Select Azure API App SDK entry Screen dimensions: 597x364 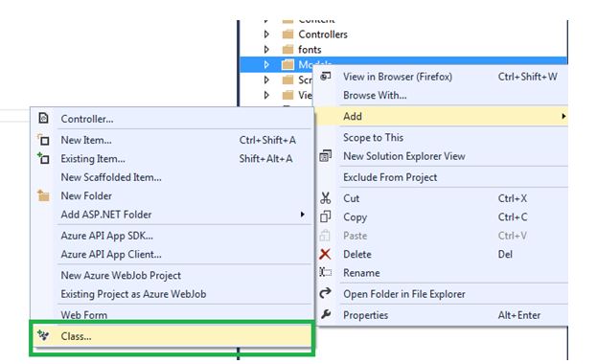point(107,236)
